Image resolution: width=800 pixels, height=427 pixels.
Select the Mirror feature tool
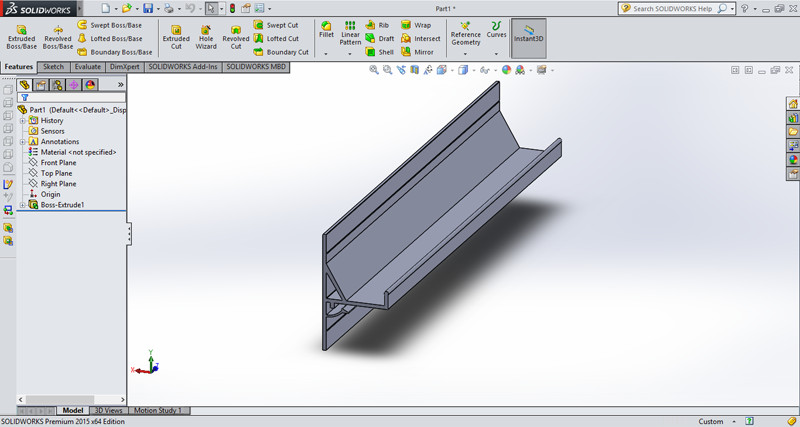click(x=417, y=52)
